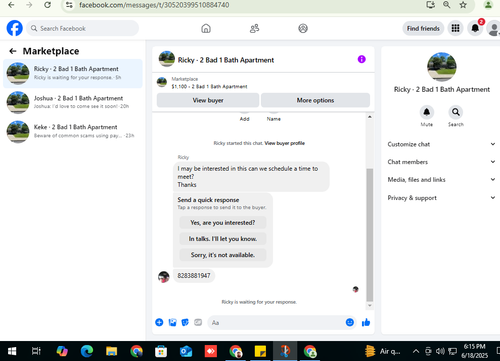This screenshot has width=500, height=361.
Task: Reload the page with refresh icon
Action: point(48,5)
